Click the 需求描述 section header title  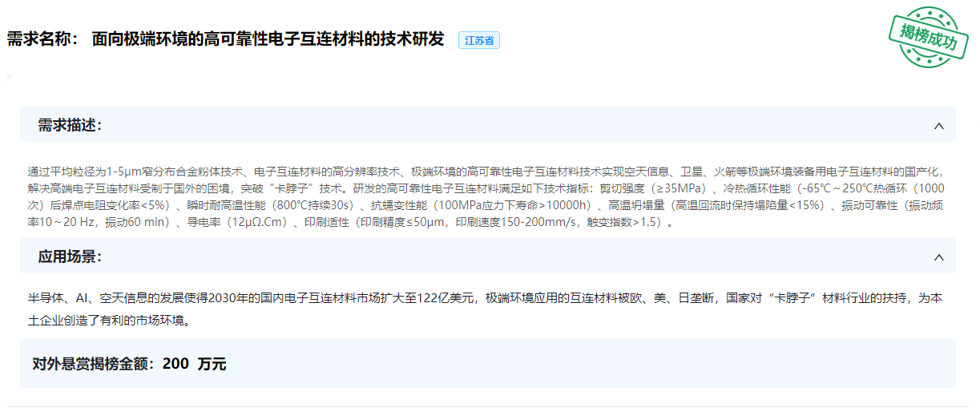tap(70, 126)
